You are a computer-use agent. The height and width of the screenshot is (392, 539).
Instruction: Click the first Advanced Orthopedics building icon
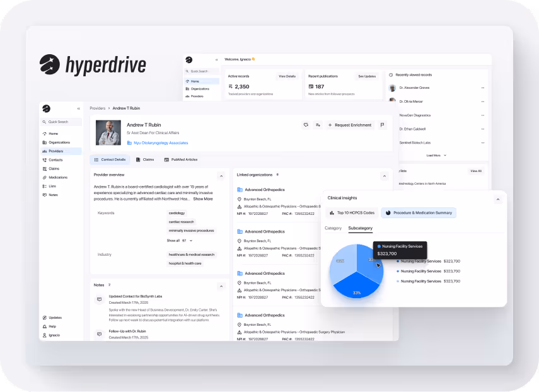click(240, 190)
